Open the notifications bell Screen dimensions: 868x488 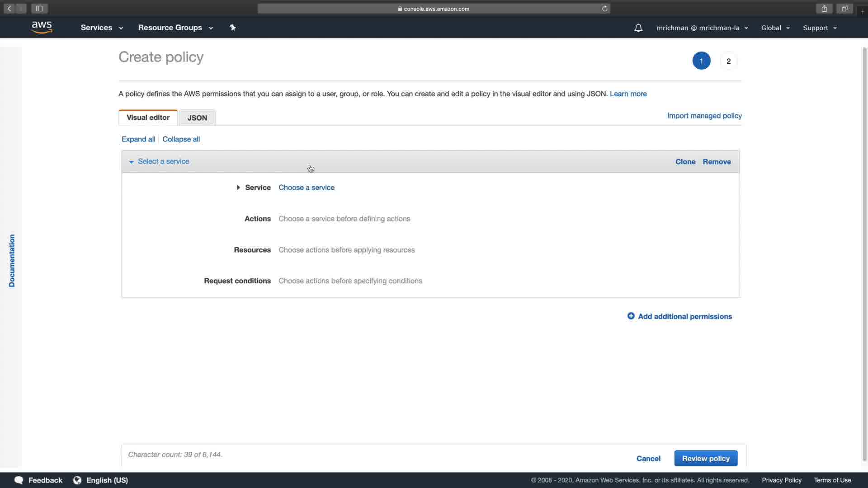(638, 28)
